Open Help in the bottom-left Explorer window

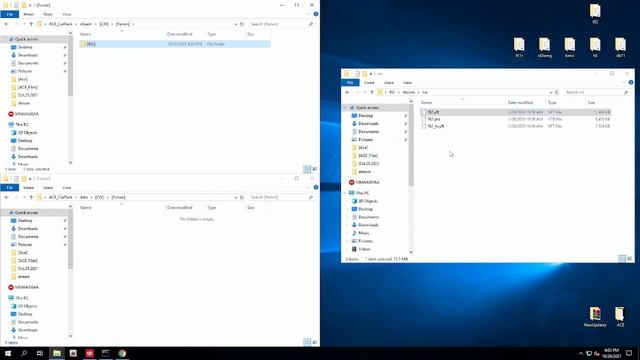pos(316,187)
